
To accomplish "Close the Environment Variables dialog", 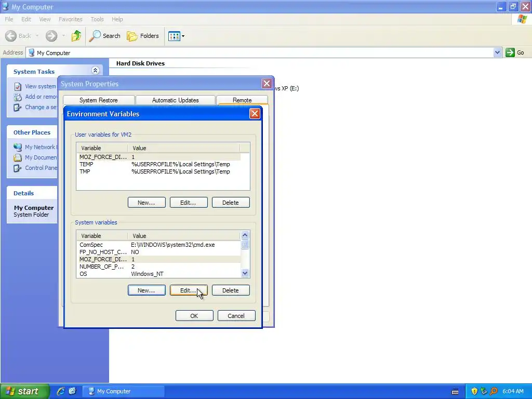I will point(255,113).
